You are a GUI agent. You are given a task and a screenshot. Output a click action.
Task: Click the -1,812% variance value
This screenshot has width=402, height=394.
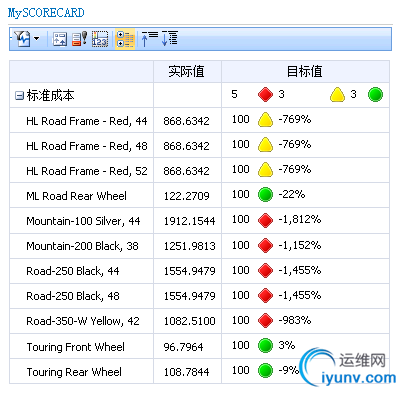coord(300,220)
